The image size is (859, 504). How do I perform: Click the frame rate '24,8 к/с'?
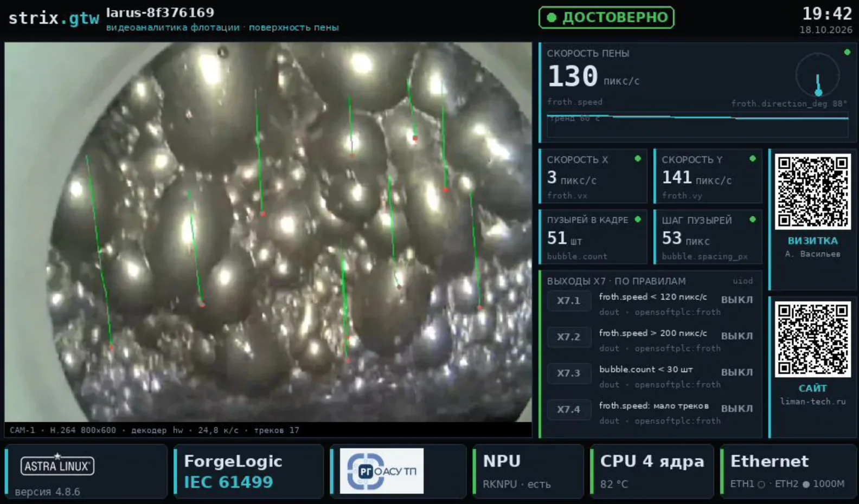[x=218, y=430]
